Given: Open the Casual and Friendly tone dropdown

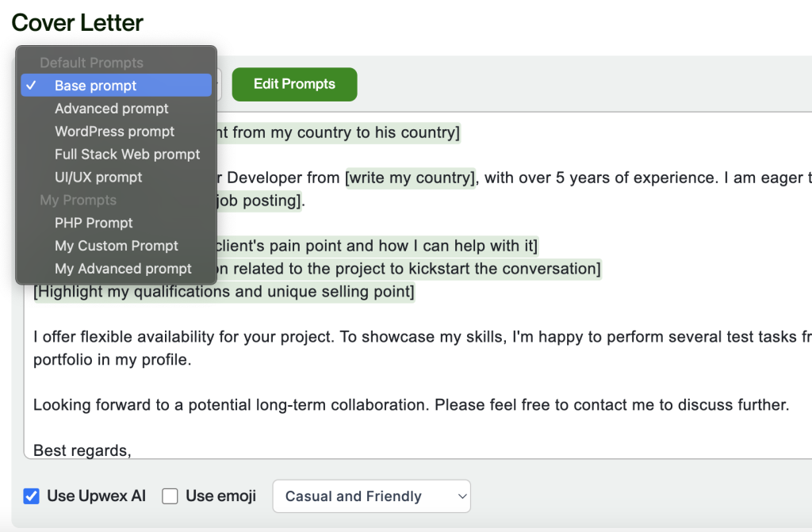Looking at the screenshot, I should [371, 496].
